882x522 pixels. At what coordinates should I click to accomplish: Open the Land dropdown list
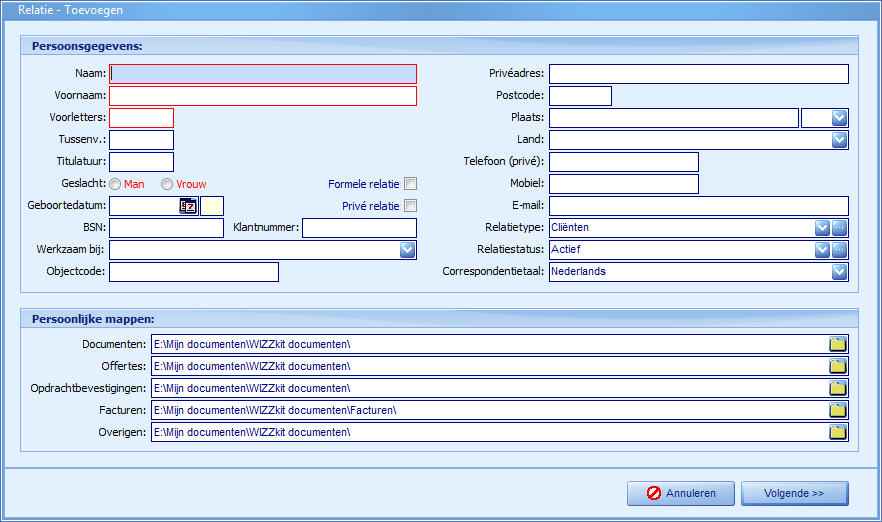[x=839, y=140]
